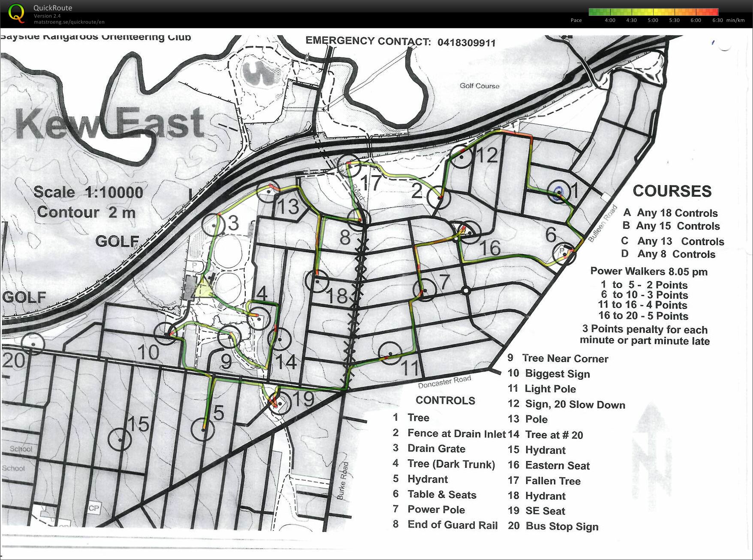Click control circle 12 near the freeway
753x560 pixels.
coord(461,157)
